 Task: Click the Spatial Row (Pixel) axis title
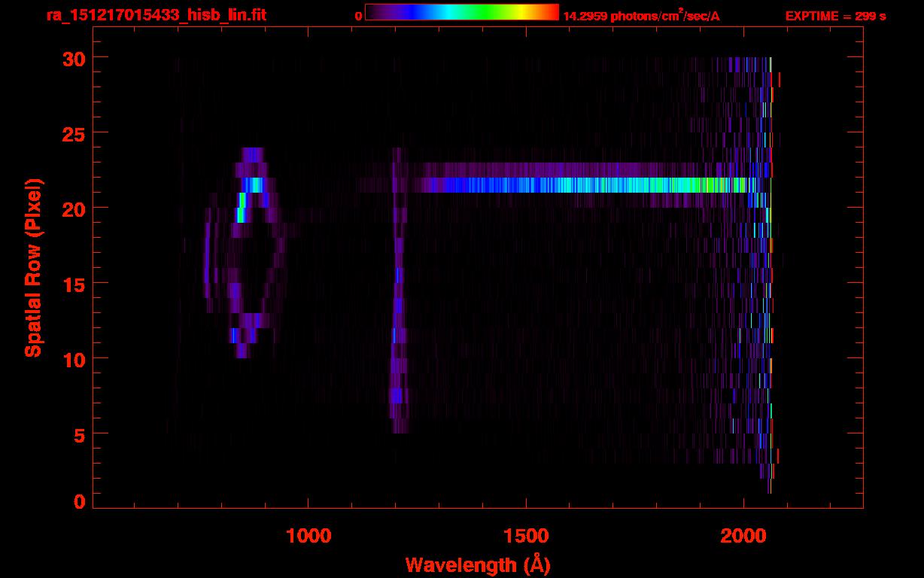point(33,267)
